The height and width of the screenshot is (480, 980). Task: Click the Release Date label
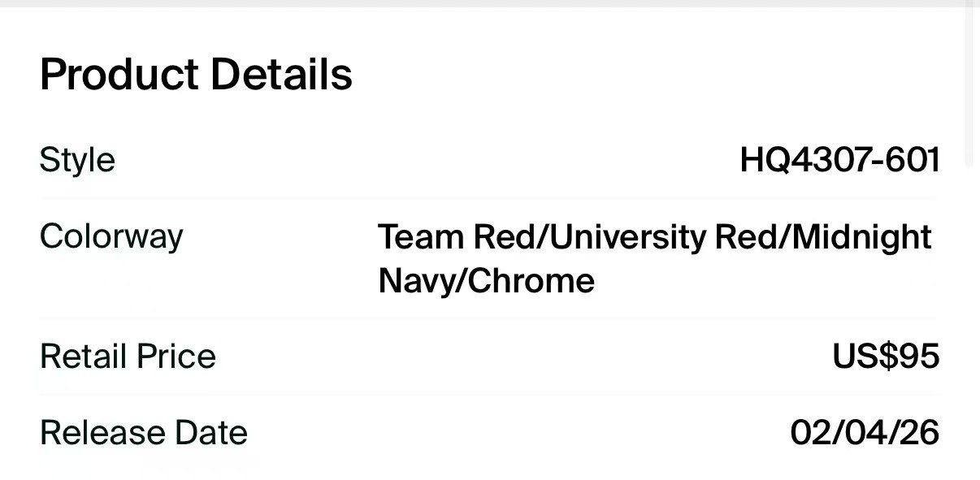tap(143, 433)
